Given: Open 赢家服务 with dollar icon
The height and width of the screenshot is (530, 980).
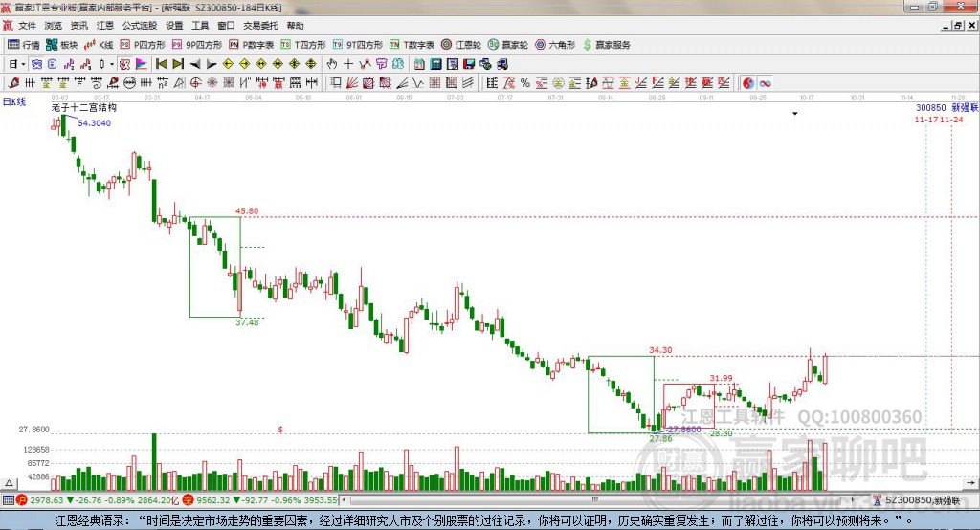Looking at the screenshot, I should [606, 45].
